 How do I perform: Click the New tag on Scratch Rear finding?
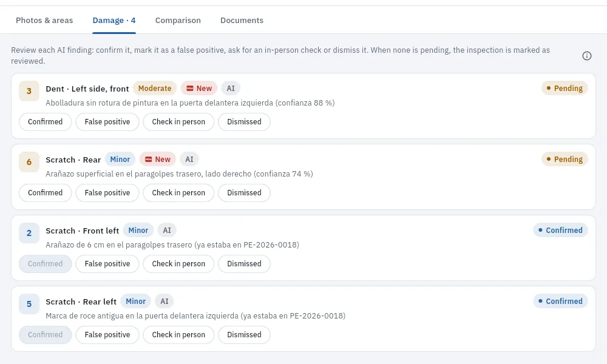tap(158, 160)
